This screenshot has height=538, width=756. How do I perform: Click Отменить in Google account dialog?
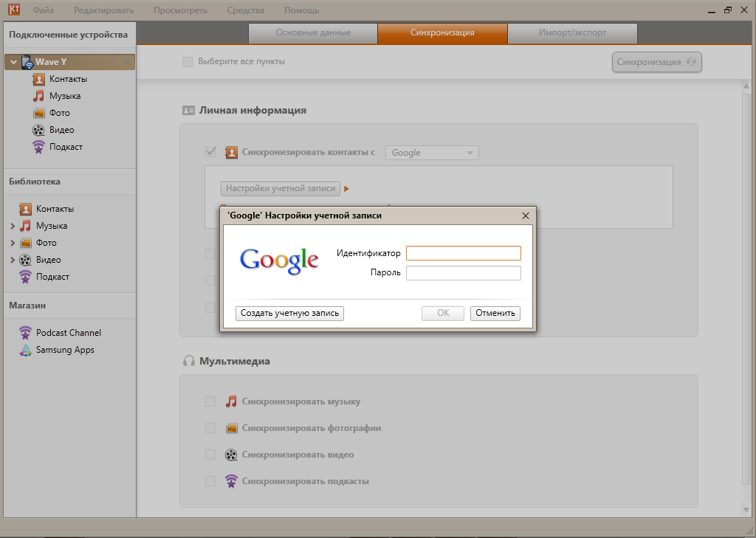click(495, 313)
